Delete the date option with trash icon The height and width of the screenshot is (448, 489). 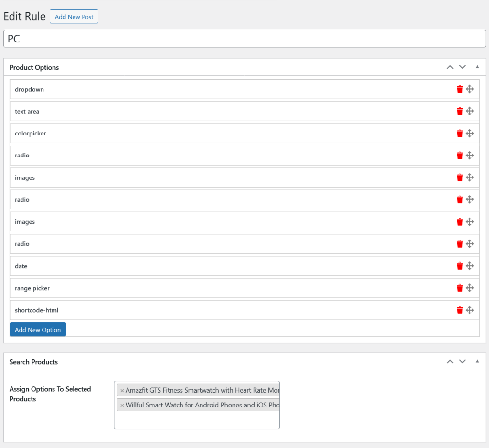(460, 266)
